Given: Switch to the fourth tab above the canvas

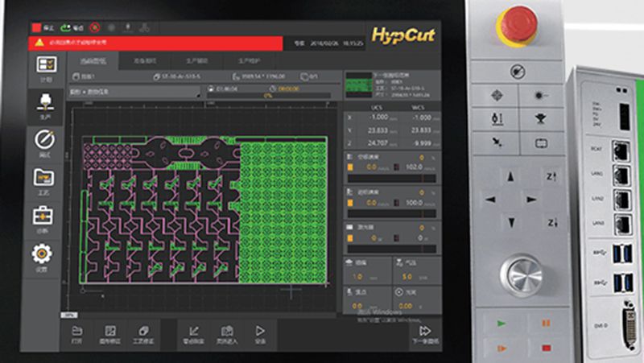Looking at the screenshot, I should 249,61.
